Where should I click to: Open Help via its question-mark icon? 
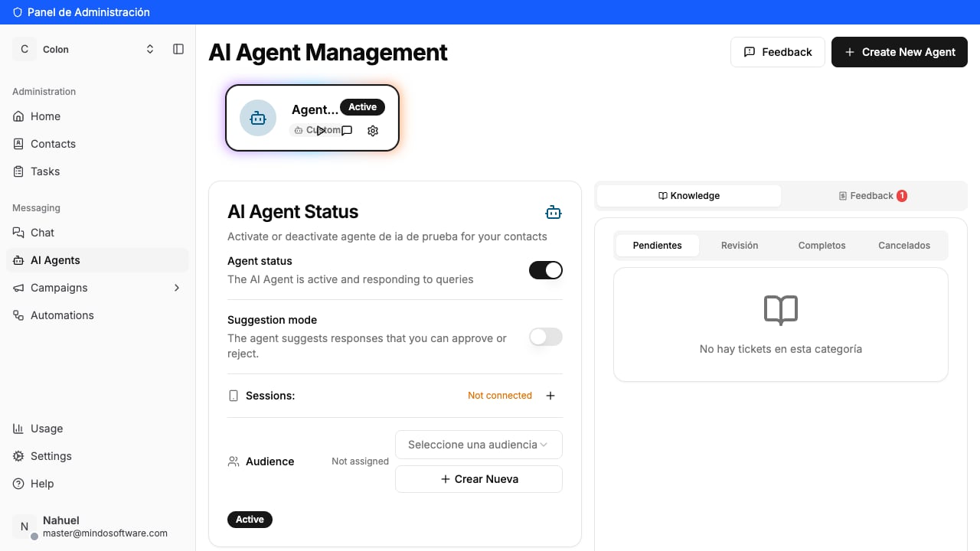coord(18,484)
